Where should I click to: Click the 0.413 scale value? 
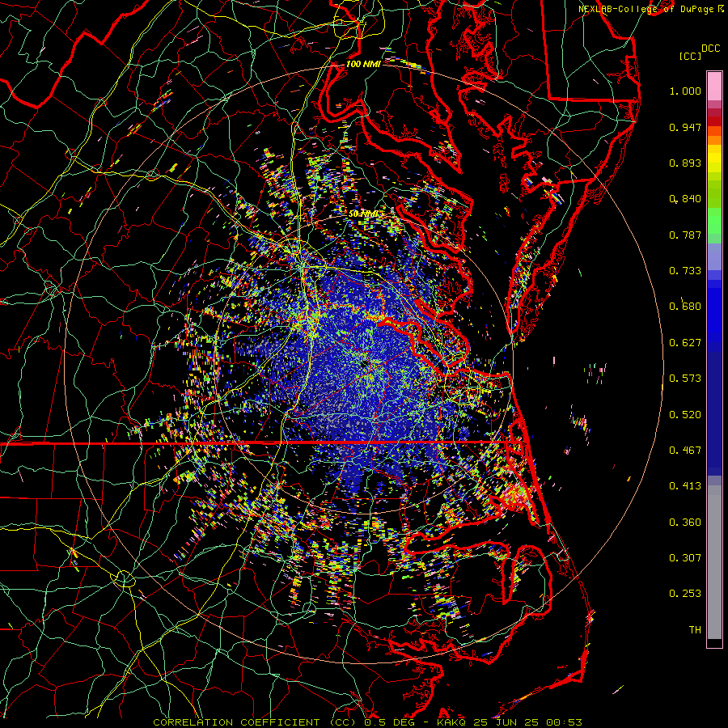click(x=685, y=486)
